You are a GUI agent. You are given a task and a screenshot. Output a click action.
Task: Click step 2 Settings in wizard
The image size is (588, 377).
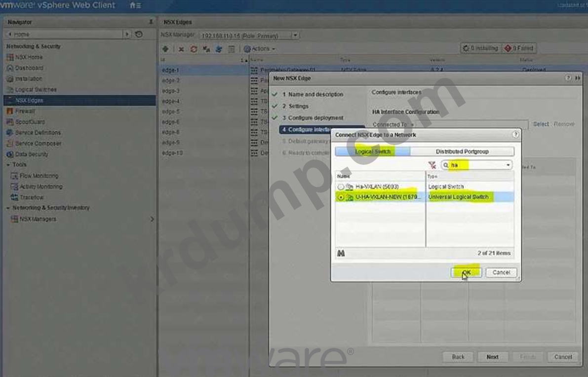tap(296, 106)
